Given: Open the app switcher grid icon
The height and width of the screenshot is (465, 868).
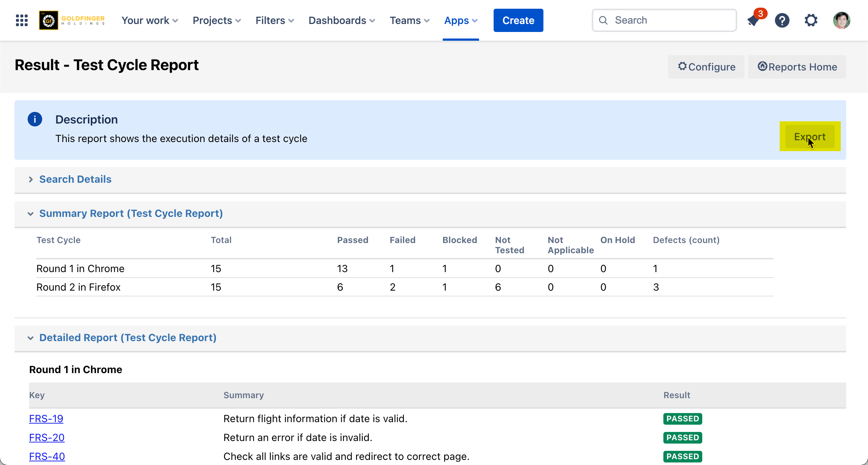Looking at the screenshot, I should click(x=22, y=20).
